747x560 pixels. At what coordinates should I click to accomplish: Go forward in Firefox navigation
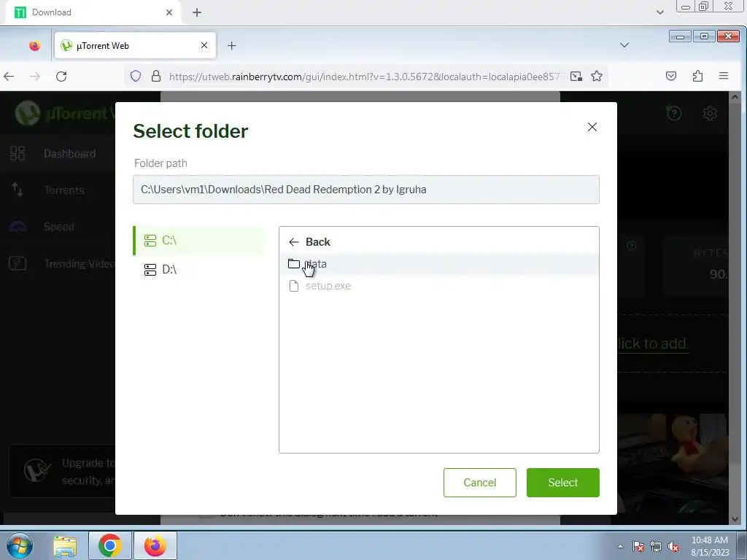[x=35, y=76]
